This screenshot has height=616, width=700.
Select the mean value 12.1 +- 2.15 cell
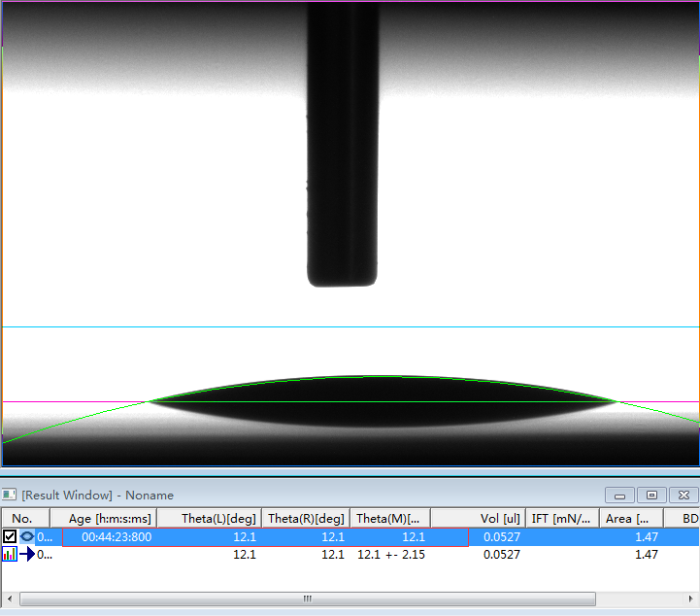click(390, 555)
